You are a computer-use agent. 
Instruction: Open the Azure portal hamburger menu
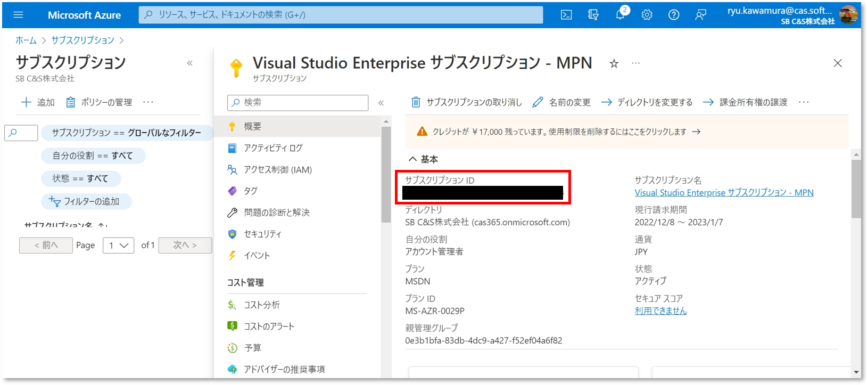pyautogui.click(x=18, y=15)
